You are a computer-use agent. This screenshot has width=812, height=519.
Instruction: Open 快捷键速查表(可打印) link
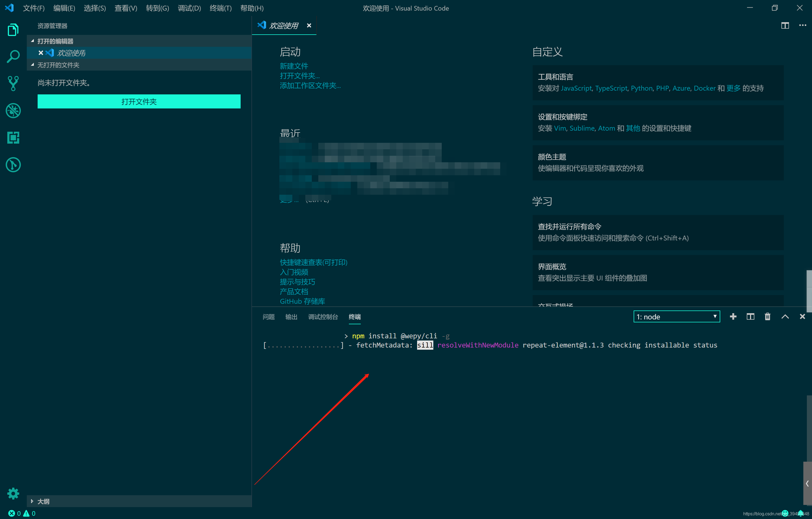tap(314, 262)
